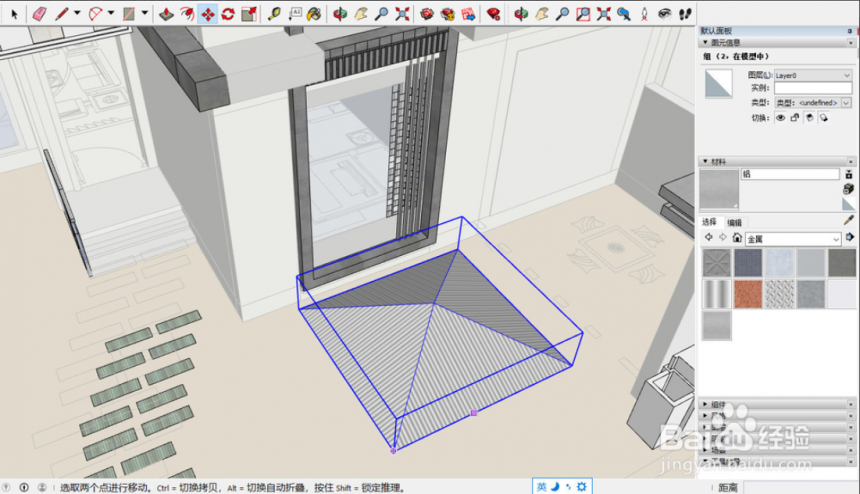Open the Line tool dropdown arrow
The image size is (860, 494).
point(77,13)
